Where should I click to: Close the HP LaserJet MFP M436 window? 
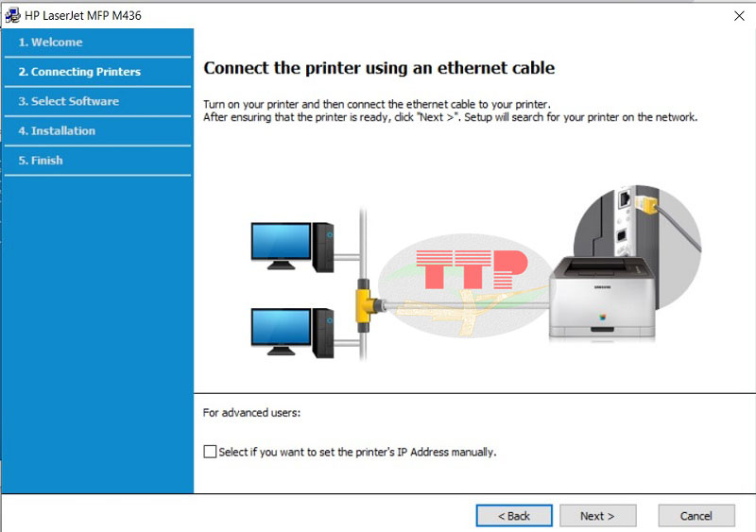(739, 16)
